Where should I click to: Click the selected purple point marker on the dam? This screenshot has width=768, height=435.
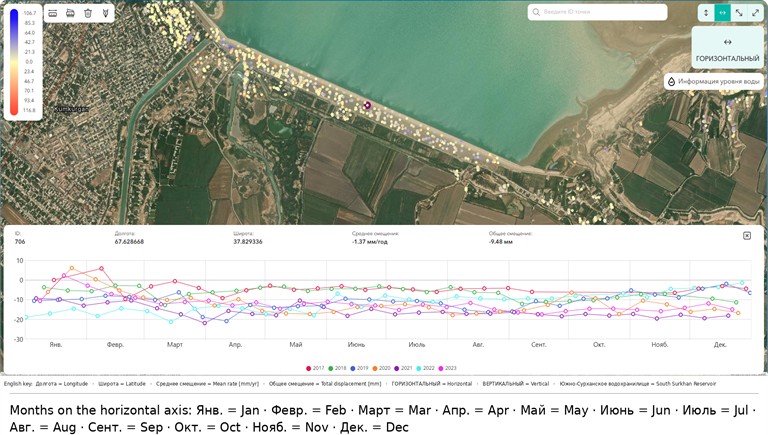tap(367, 105)
